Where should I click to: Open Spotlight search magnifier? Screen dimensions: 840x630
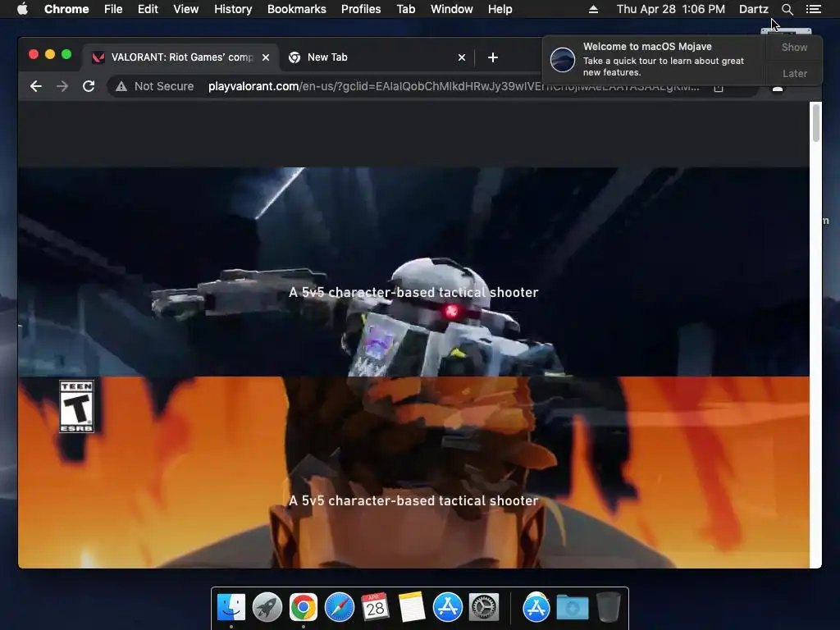click(x=787, y=9)
